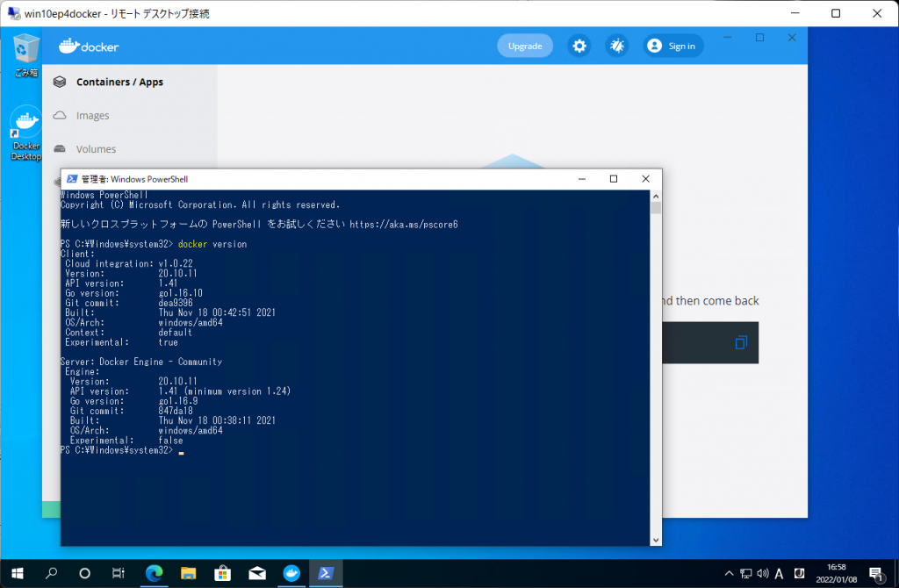899x588 pixels.
Task: Open Microsoft Store from taskbar
Action: tap(222, 573)
